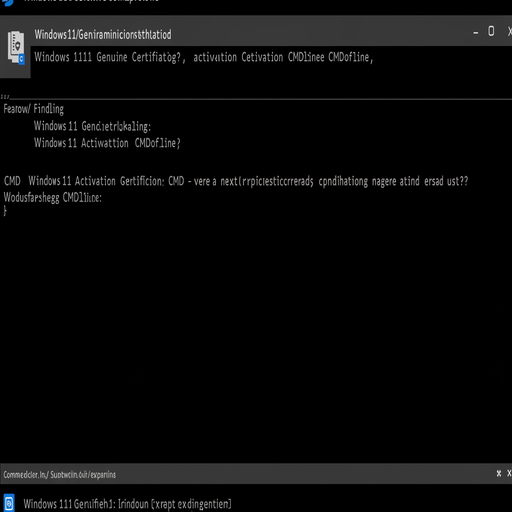Close the 'Commedcler' bottom panel
This screenshot has height=512, width=512.
tap(509, 473)
